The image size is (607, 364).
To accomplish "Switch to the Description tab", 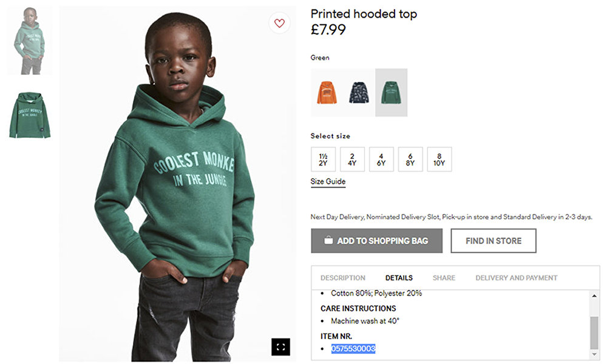I will (x=343, y=278).
